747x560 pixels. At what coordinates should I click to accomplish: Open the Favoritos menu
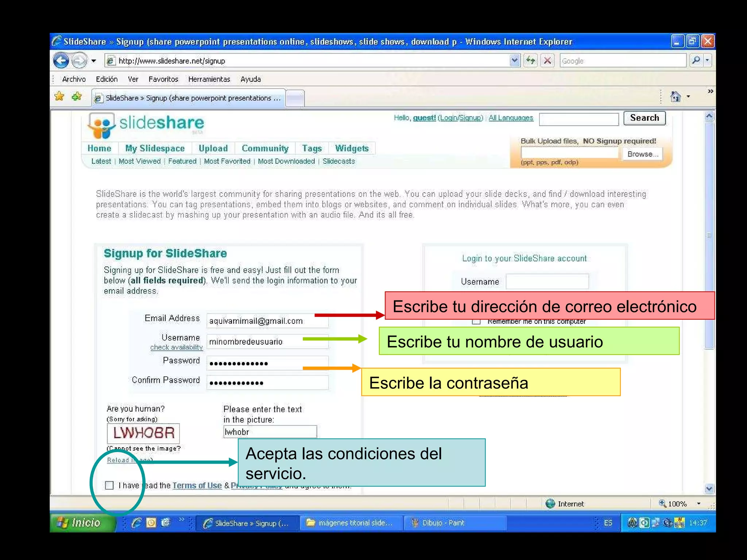click(x=163, y=79)
